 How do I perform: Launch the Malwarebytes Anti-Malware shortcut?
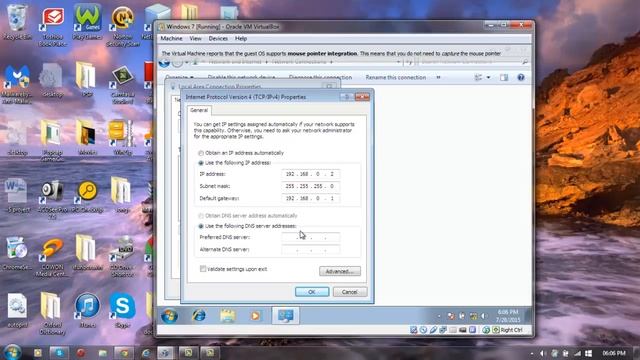[x=17, y=84]
